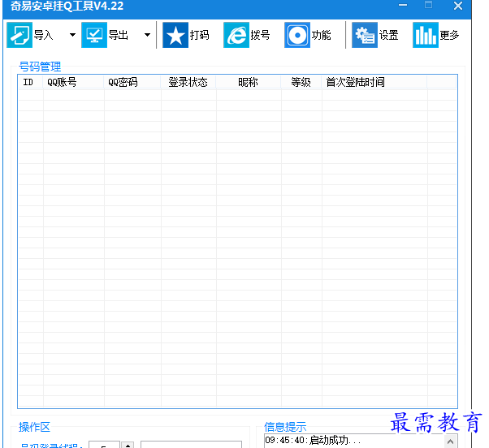Click the 等级 column header
Screen dimensions: 489x448
pyautogui.click(x=301, y=82)
